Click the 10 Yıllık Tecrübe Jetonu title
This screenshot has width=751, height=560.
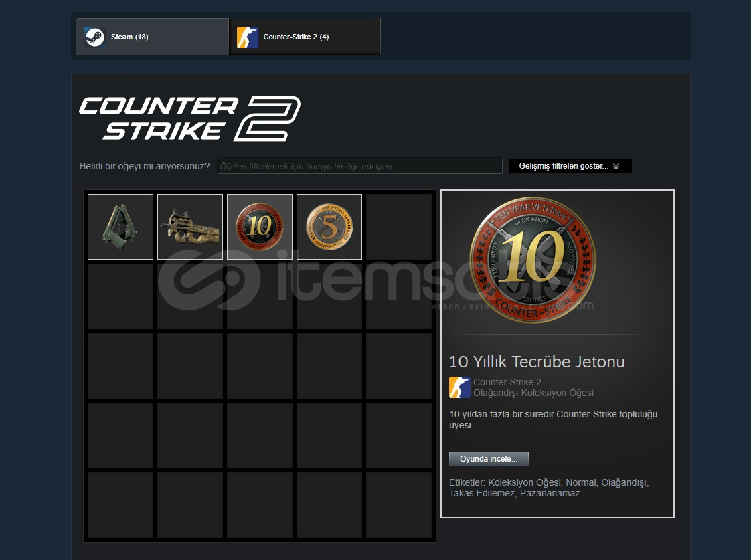pos(537,361)
